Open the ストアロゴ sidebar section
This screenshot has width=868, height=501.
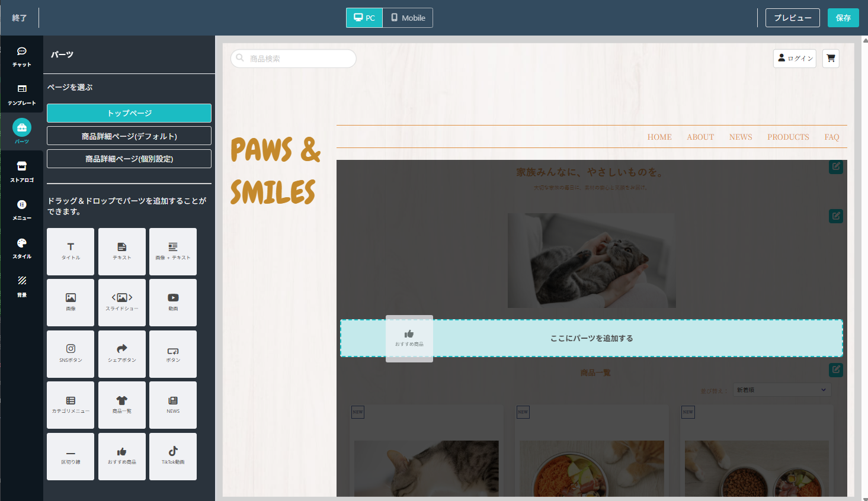click(x=22, y=171)
